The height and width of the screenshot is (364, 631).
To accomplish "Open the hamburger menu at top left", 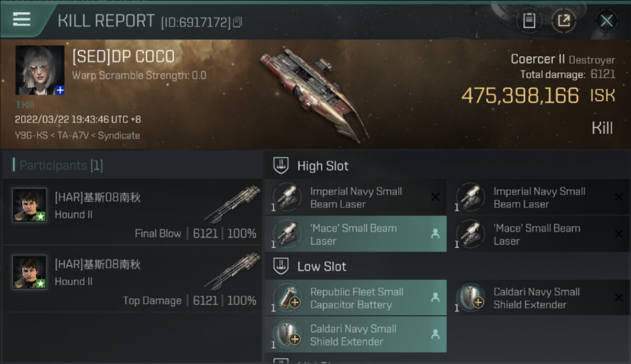I will coord(21,19).
